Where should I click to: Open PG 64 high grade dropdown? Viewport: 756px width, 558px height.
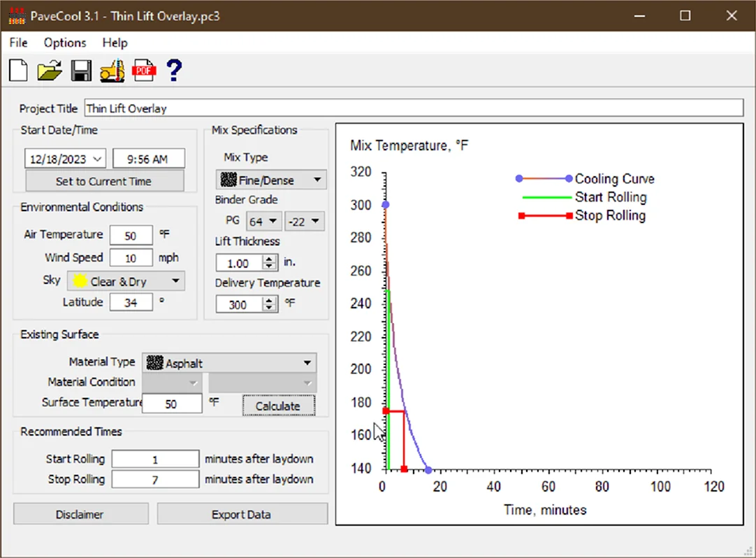point(272,222)
